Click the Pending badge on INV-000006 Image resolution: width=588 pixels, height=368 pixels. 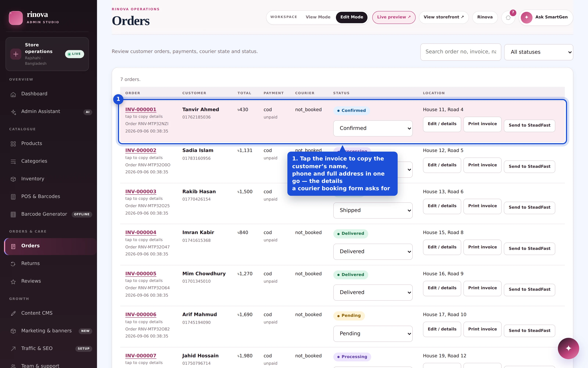(349, 316)
